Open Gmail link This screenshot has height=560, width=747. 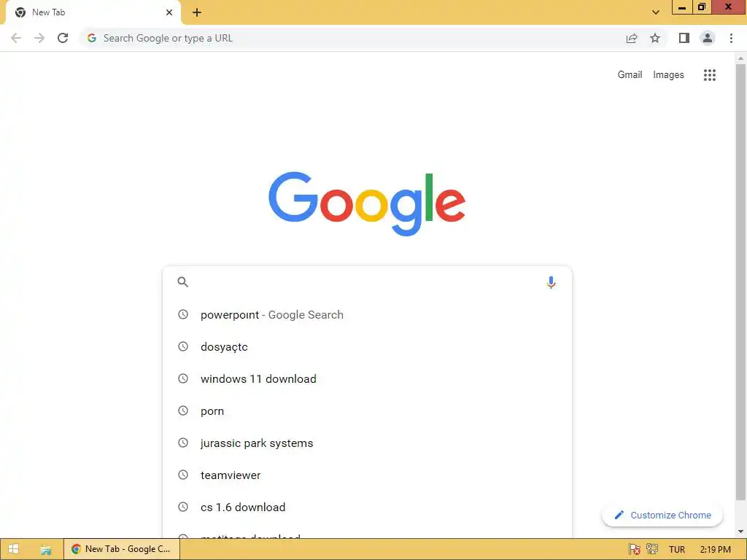tap(630, 75)
